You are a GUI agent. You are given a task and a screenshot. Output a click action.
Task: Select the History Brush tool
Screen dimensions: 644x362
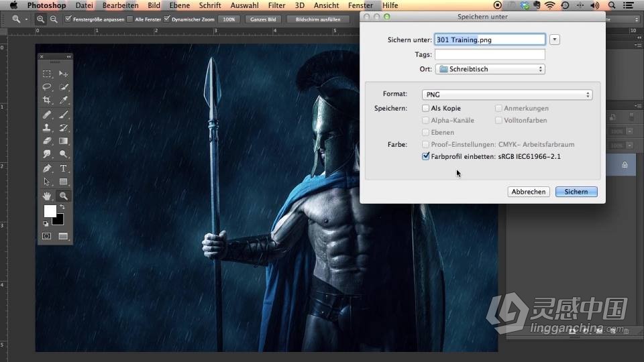[x=63, y=127]
